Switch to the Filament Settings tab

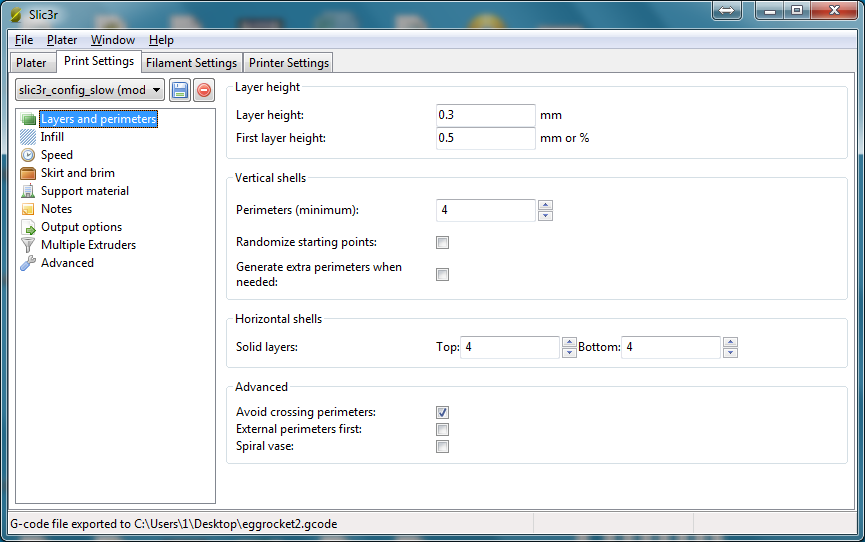pyautogui.click(x=191, y=63)
